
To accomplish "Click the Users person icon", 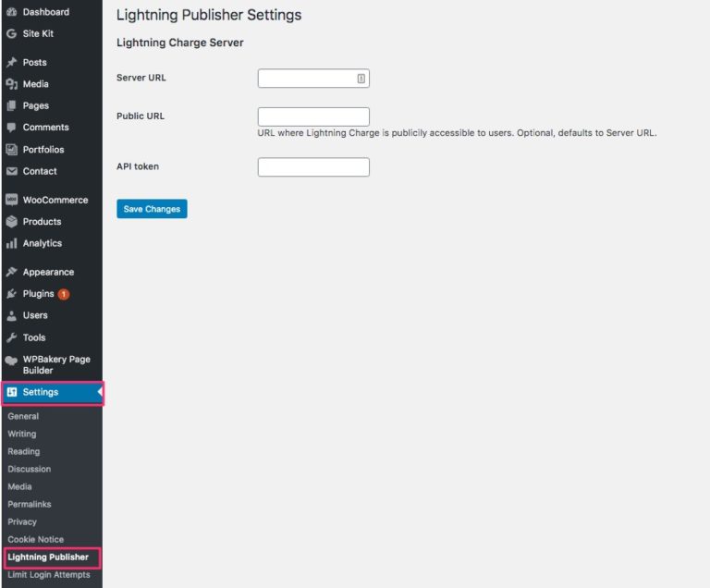I will click(12, 316).
